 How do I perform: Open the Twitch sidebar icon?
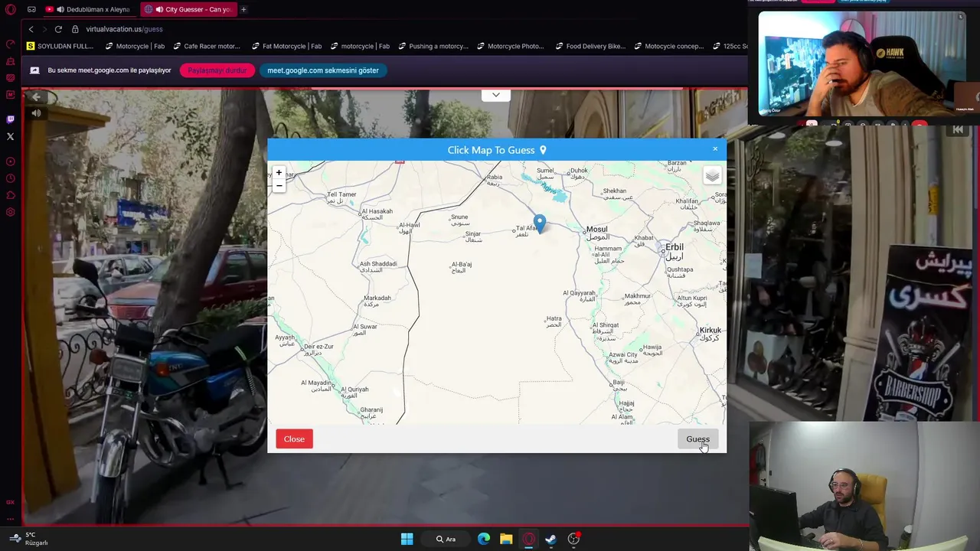[x=10, y=119]
